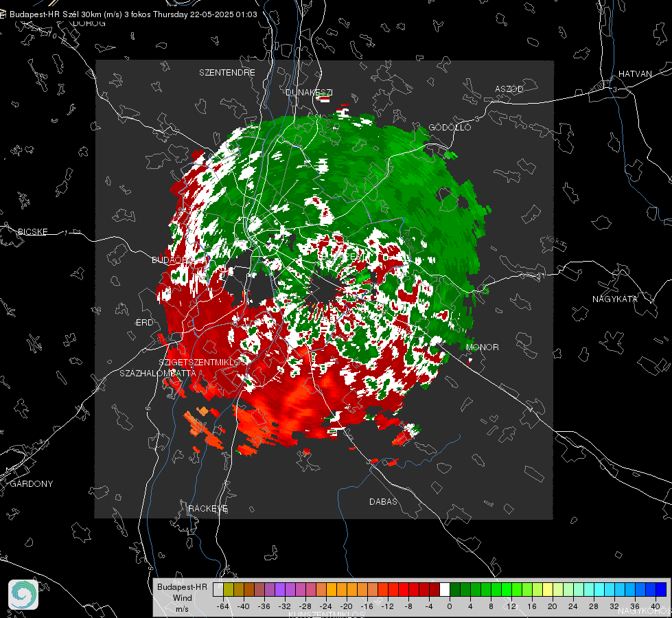
Task: Click the 'Budapest-HR' legend heading
Action: [x=182, y=587]
